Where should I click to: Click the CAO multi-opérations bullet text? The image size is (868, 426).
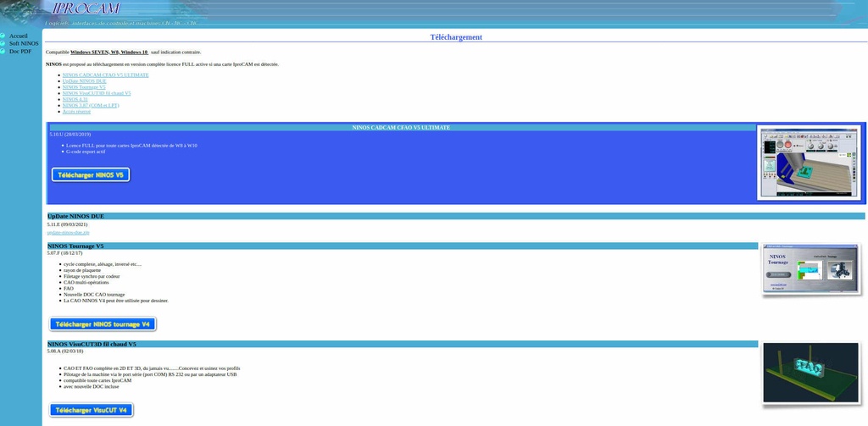point(86,282)
